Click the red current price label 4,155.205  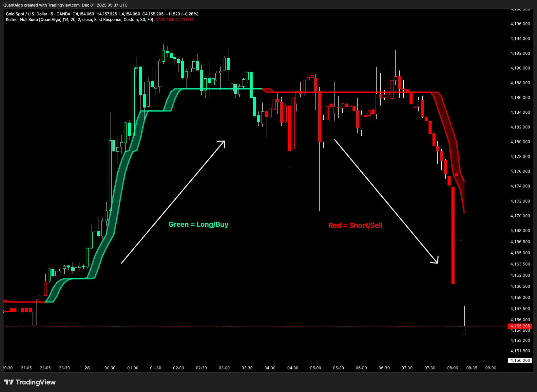click(x=520, y=326)
